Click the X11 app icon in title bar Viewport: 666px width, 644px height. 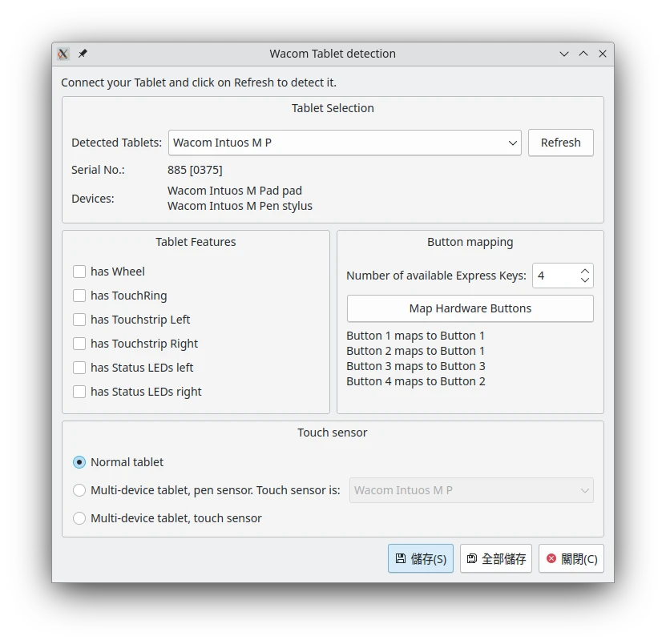[x=63, y=54]
